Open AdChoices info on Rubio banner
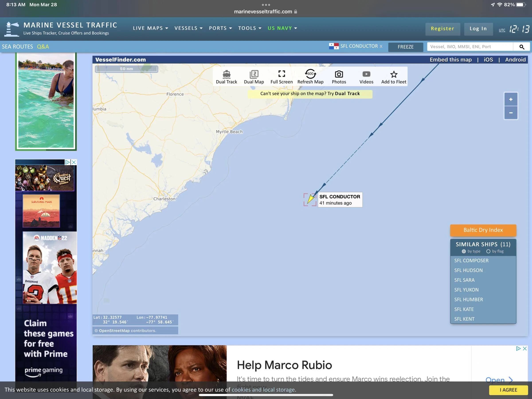532x399 pixels. [518, 348]
